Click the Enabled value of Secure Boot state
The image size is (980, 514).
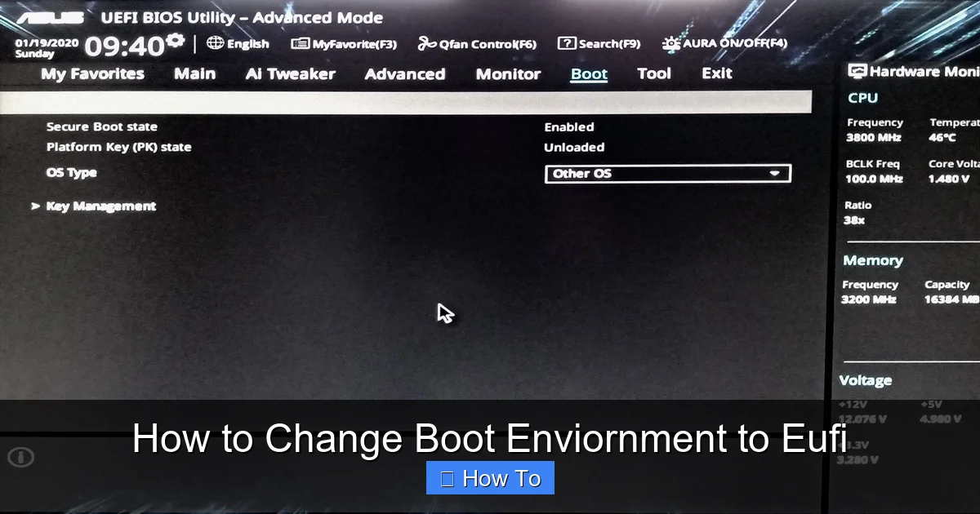pyautogui.click(x=569, y=126)
